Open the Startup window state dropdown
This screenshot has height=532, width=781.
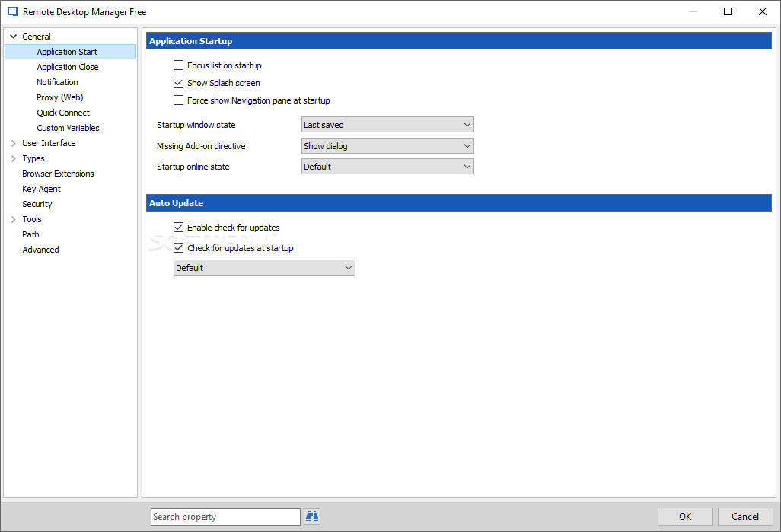[x=387, y=125]
